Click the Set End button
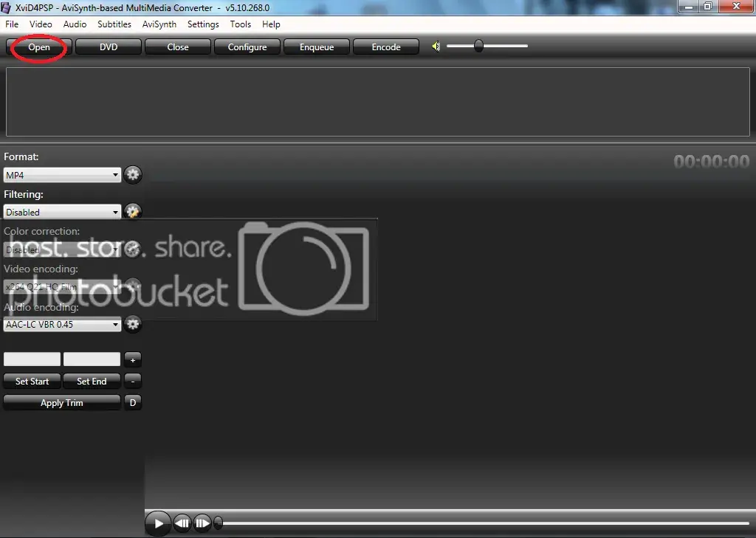The height and width of the screenshot is (538, 756). pyautogui.click(x=92, y=382)
